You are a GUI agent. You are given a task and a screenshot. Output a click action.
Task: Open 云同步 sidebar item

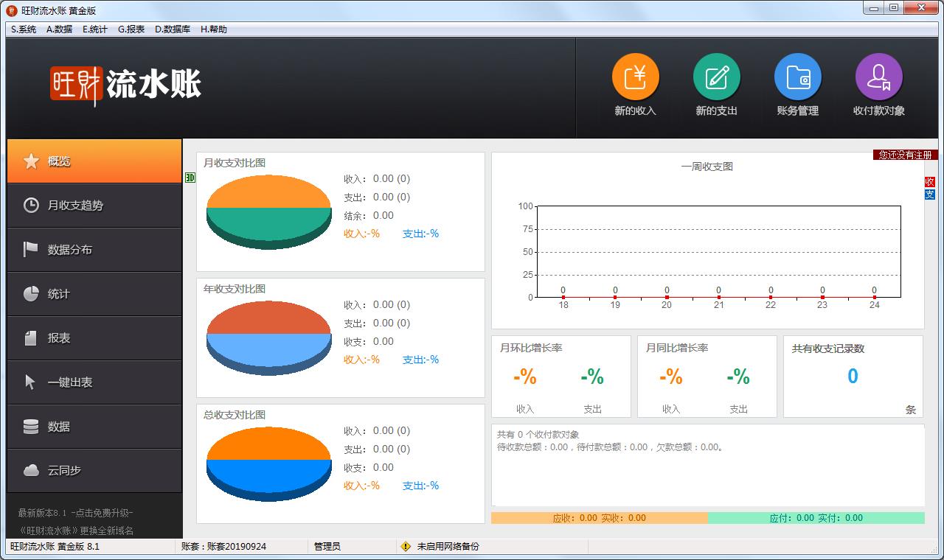click(x=94, y=471)
